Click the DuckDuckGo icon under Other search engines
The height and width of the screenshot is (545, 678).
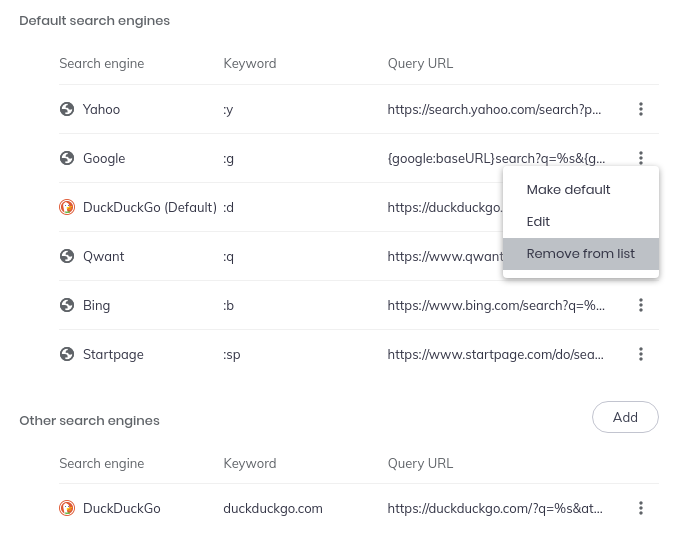point(67,508)
